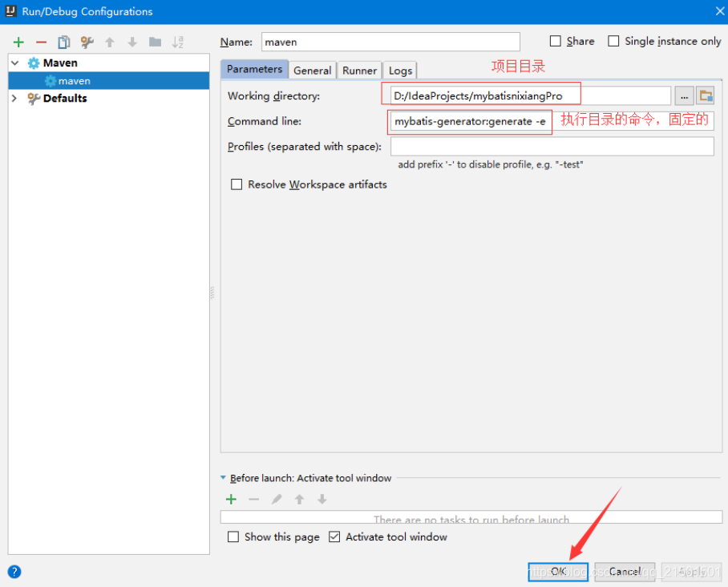Collapse the Before launch section

coord(224,479)
